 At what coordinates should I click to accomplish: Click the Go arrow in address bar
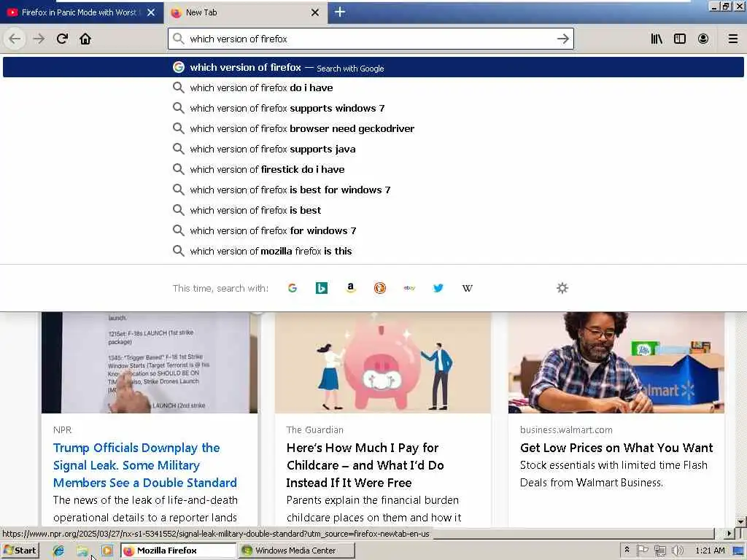click(562, 39)
